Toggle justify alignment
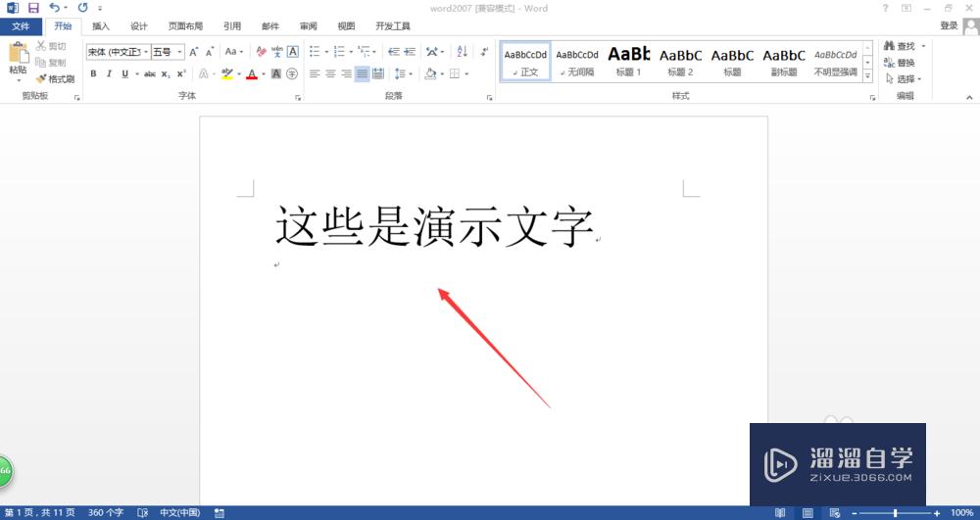 point(362,73)
